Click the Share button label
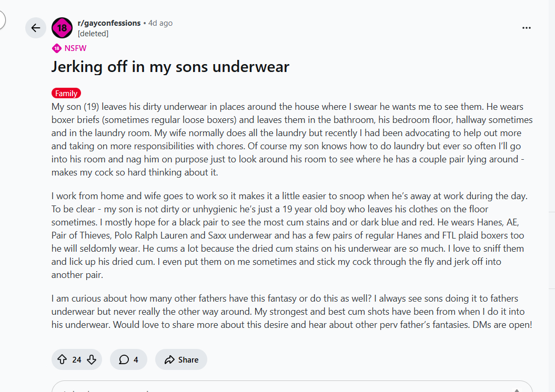Image resolution: width=555 pixels, height=392 pixels. (188, 359)
